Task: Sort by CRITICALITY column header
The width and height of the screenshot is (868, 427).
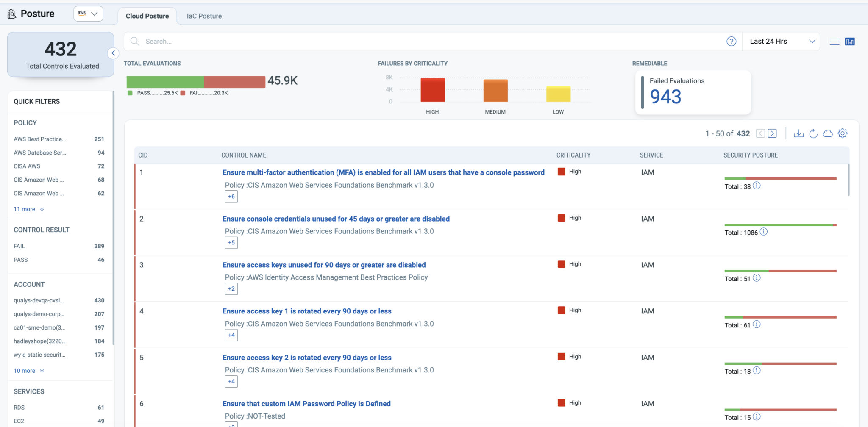Action: tap(573, 155)
